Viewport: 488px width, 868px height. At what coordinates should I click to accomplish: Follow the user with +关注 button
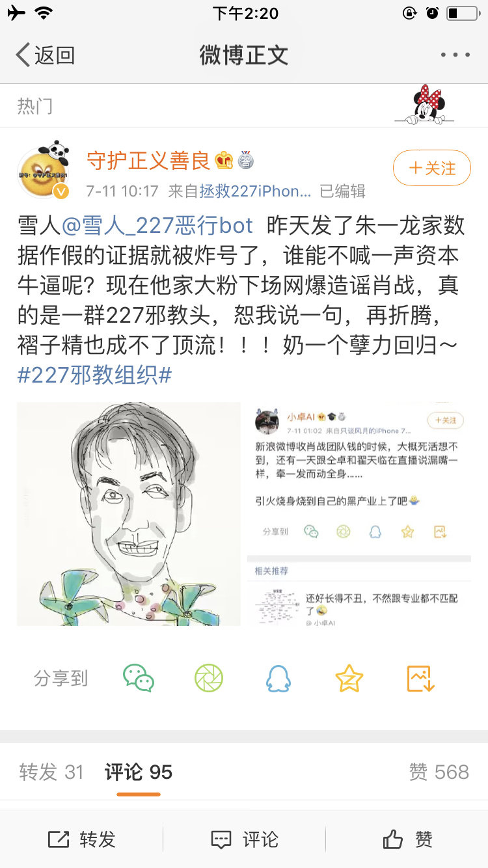432,169
